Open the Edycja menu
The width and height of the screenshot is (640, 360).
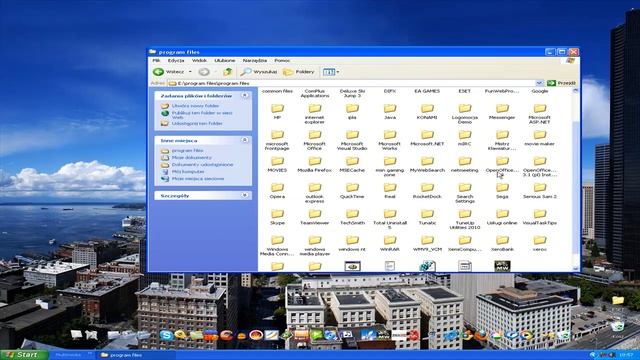point(176,60)
